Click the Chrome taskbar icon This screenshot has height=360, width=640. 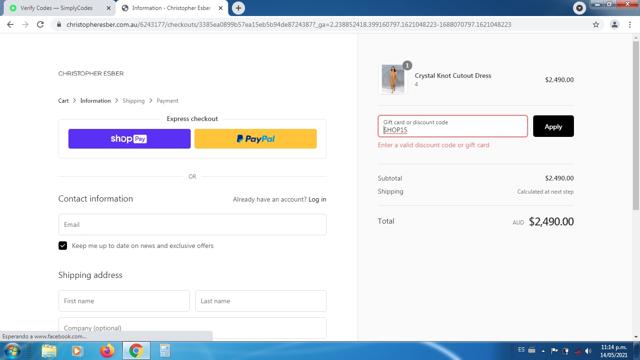136,351
